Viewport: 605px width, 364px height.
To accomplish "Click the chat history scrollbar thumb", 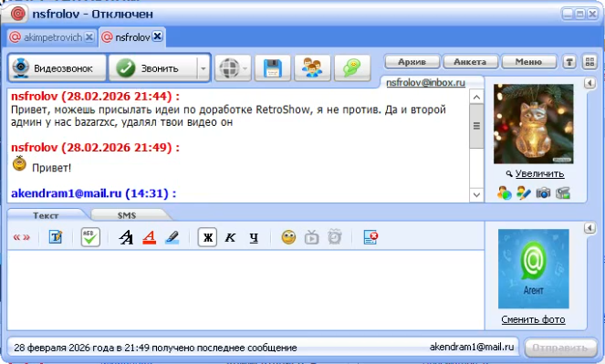I will 476,126.
